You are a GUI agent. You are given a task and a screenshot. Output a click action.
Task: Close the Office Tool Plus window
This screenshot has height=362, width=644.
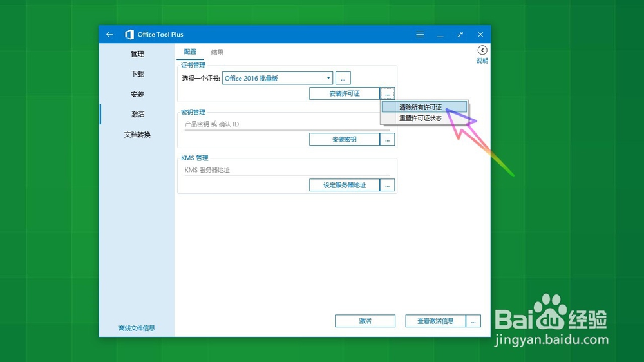(480, 35)
